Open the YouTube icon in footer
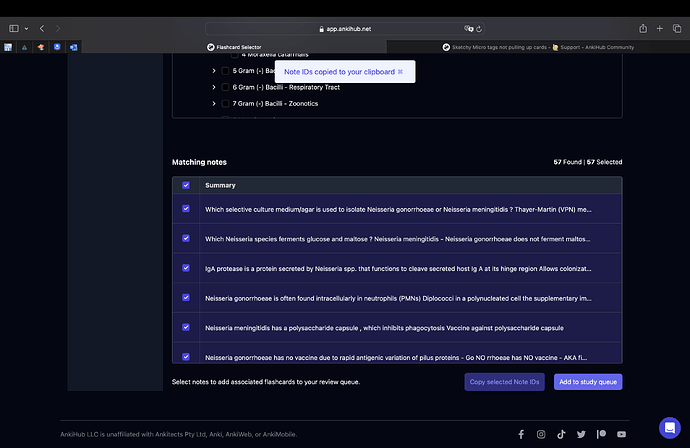Image resolution: width=690 pixels, height=448 pixels. click(621, 434)
